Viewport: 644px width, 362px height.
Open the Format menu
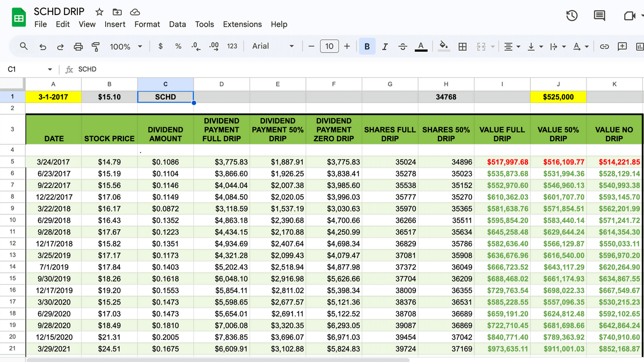pyautogui.click(x=147, y=24)
